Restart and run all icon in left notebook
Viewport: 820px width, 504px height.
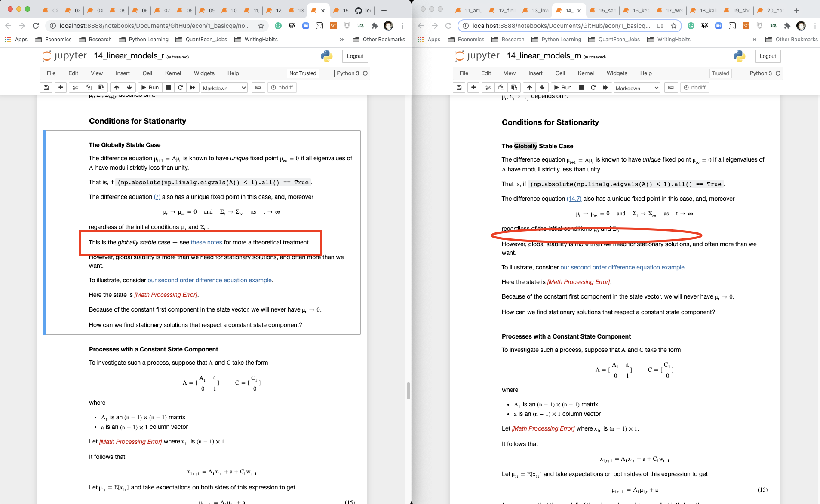(x=192, y=88)
